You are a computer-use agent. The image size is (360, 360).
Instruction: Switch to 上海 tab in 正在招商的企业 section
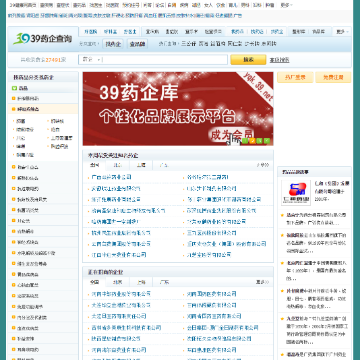tap(141, 282)
